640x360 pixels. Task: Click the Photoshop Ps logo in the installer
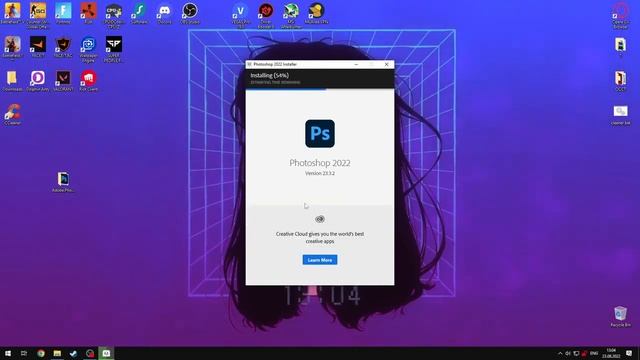coord(320,133)
